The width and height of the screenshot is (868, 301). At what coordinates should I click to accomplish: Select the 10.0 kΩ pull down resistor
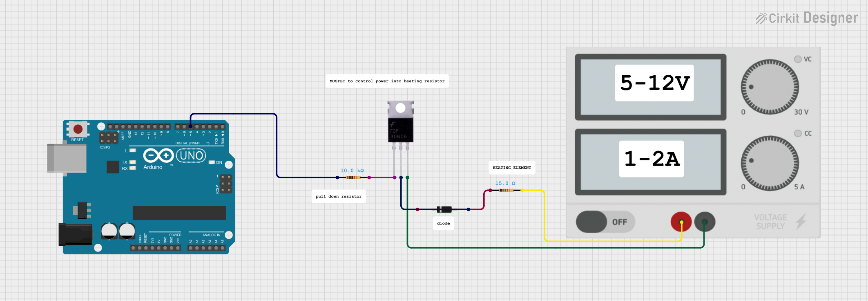coord(353,177)
